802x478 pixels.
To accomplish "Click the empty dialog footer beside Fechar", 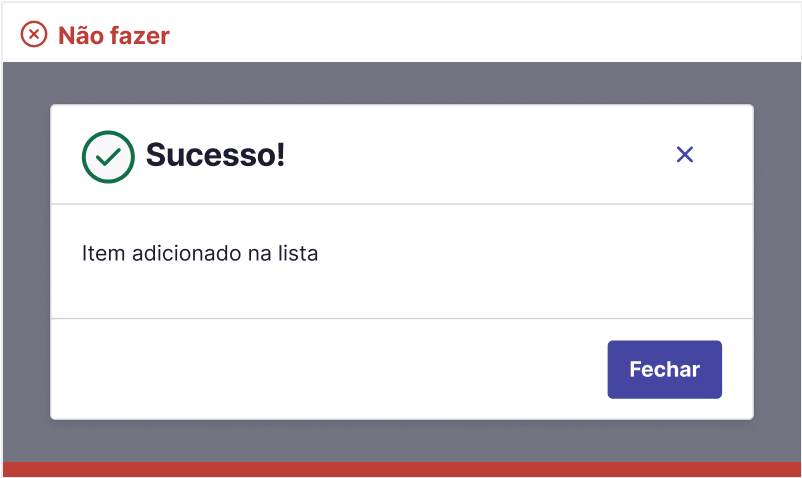I will point(329,369).
